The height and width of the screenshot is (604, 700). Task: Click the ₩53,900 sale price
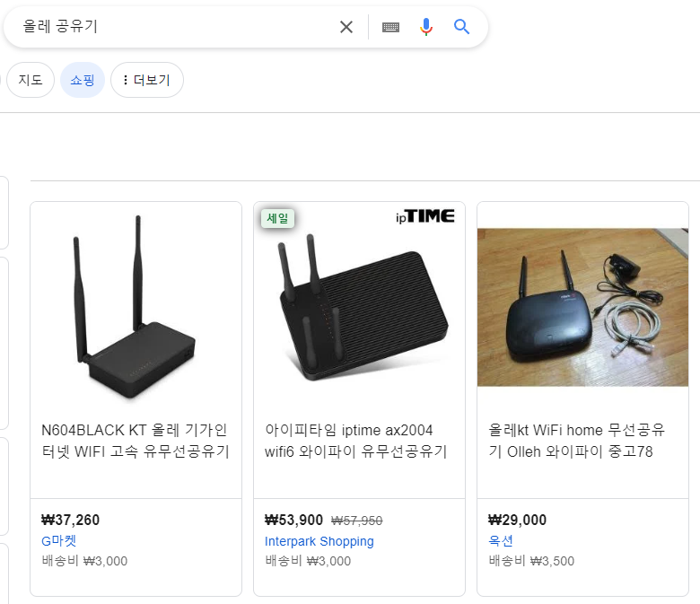click(293, 520)
